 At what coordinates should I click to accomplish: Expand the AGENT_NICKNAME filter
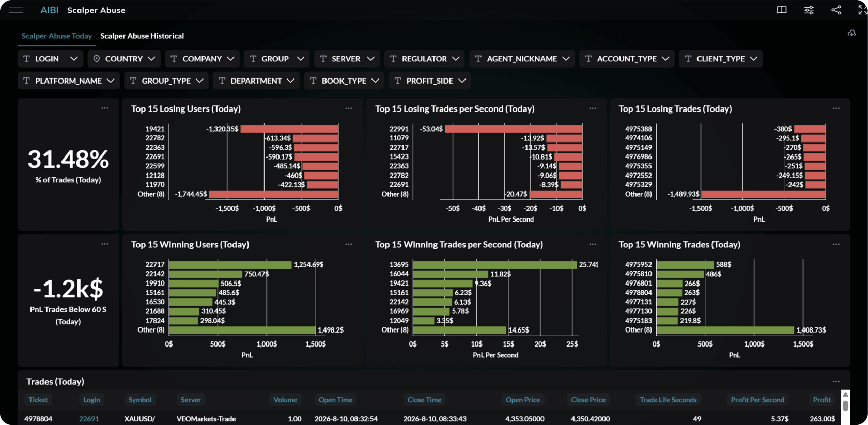(x=522, y=59)
